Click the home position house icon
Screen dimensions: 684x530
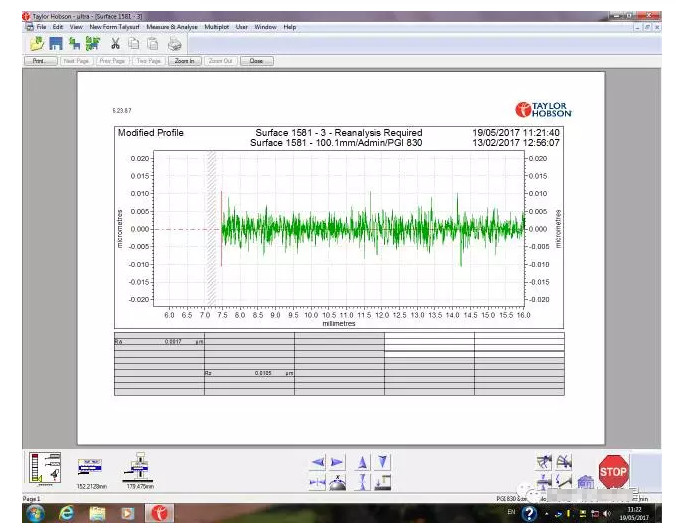(x=585, y=482)
